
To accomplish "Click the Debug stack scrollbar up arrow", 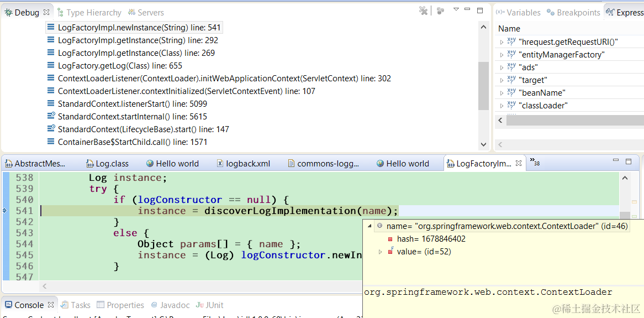I will [x=483, y=27].
